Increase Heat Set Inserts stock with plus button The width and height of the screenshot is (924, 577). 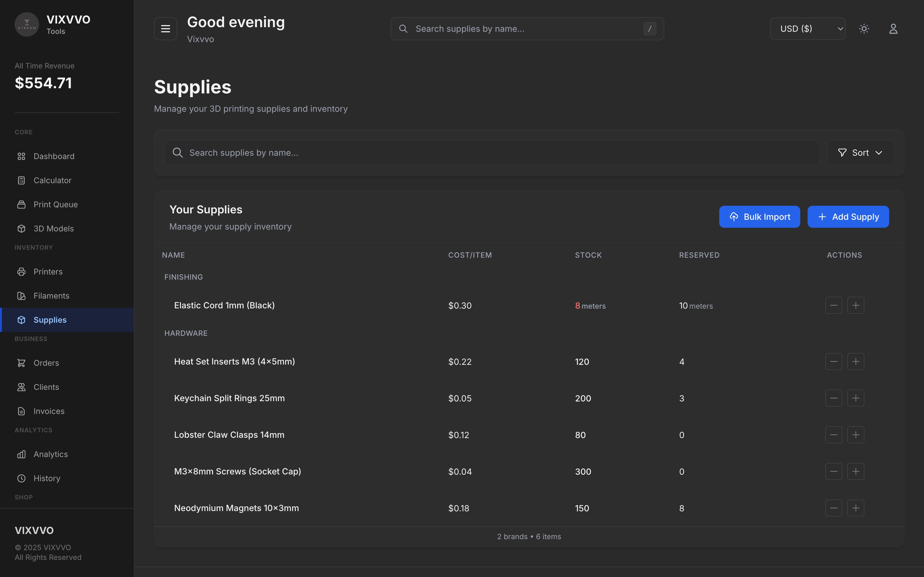coord(856,361)
